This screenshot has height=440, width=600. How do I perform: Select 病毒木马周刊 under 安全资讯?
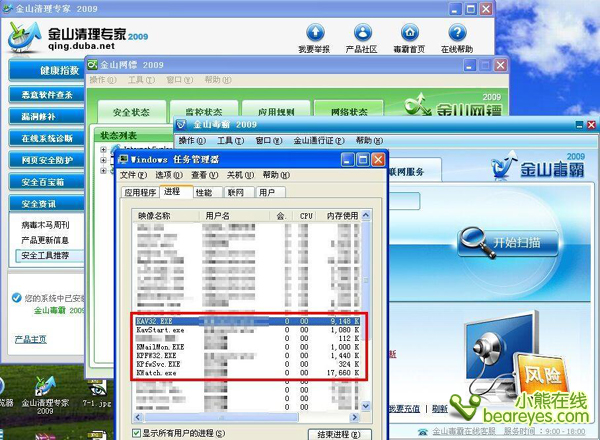[45, 225]
